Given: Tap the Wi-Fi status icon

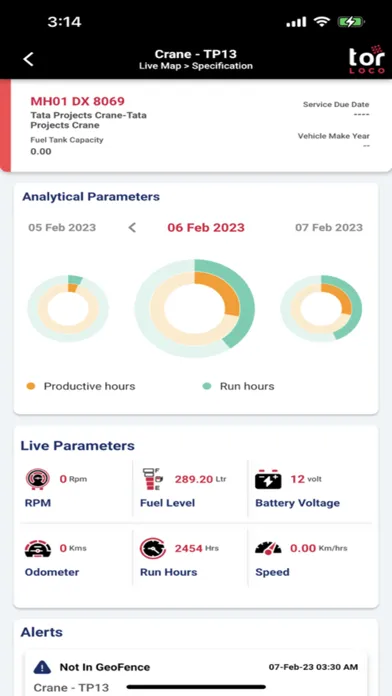Looking at the screenshot, I should 321,22.
